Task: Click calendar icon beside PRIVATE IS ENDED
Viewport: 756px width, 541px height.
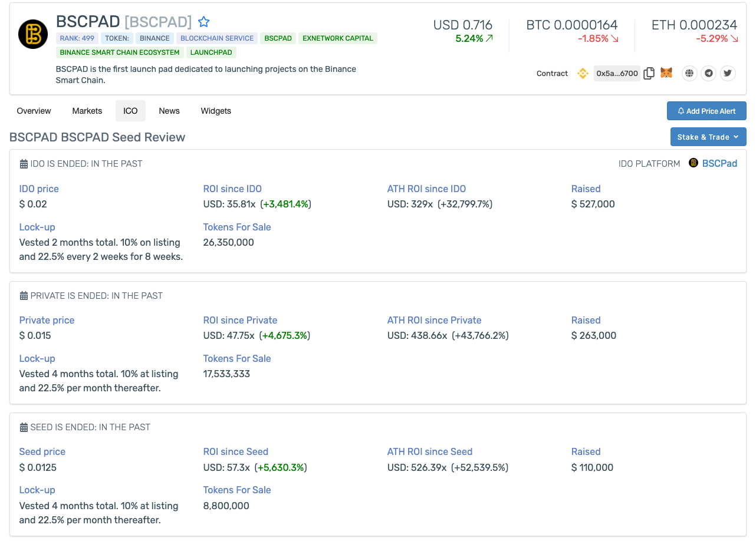Action: pyautogui.click(x=24, y=296)
